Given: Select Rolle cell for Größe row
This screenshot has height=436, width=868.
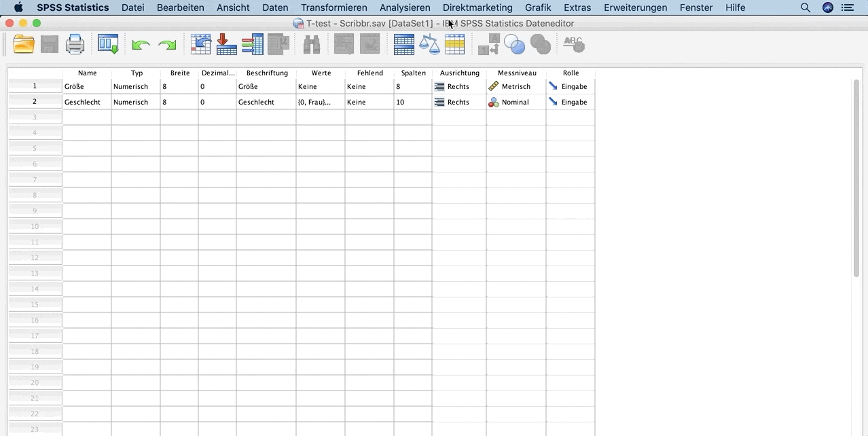Looking at the screenshot, I should click(x=570, y=86).
